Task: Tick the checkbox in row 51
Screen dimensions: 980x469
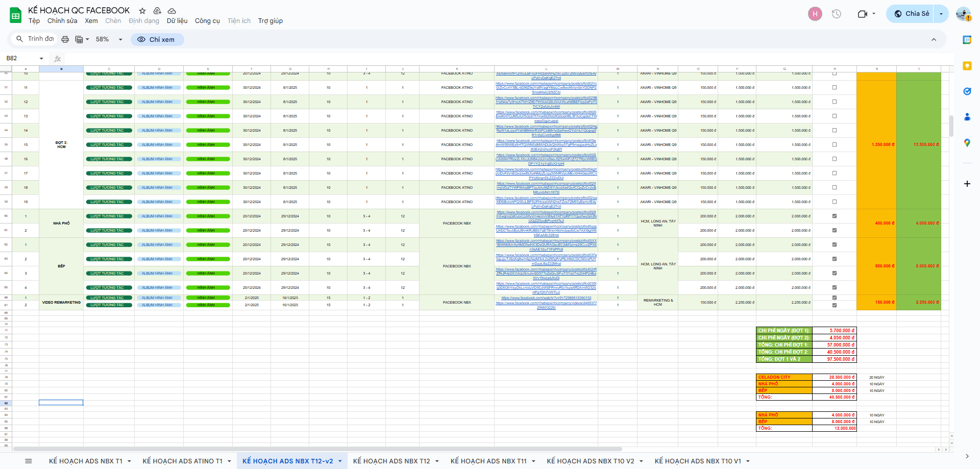Action: (x=835, y=87)
